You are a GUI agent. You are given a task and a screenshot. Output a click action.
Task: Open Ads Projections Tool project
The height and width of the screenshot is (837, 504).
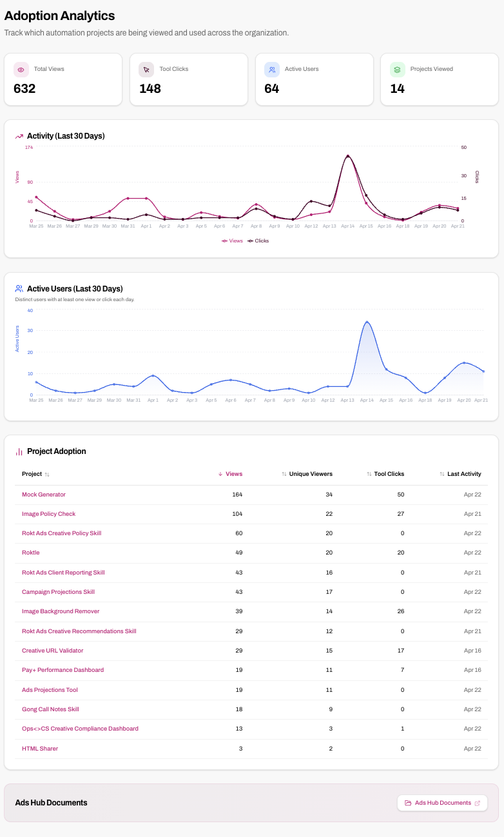coord(50,690)
